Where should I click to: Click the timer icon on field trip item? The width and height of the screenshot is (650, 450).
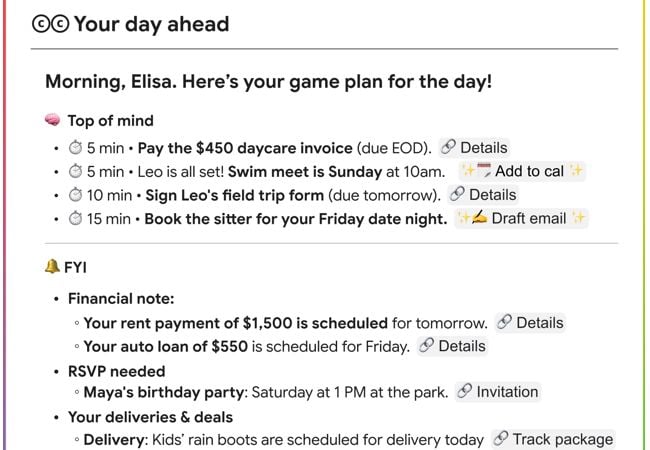click(x=76, y=195)
